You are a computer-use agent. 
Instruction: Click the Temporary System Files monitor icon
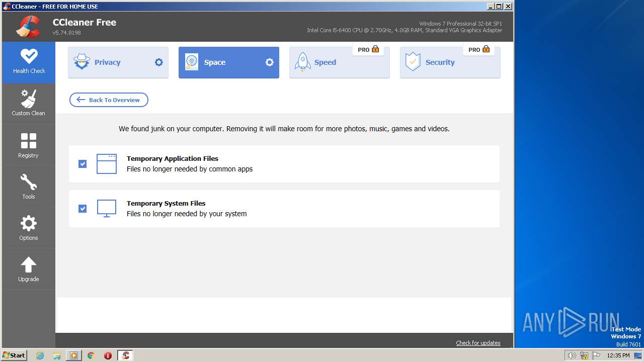tap(106, 209)
